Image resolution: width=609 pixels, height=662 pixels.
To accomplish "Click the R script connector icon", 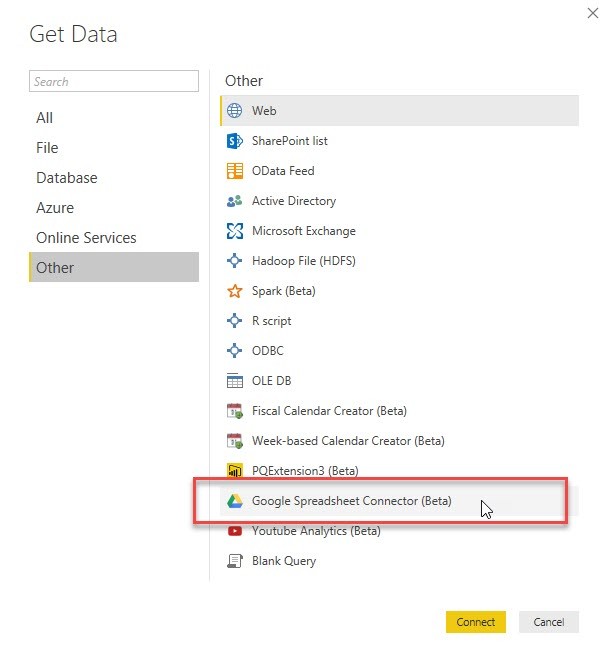I will 234,320.
